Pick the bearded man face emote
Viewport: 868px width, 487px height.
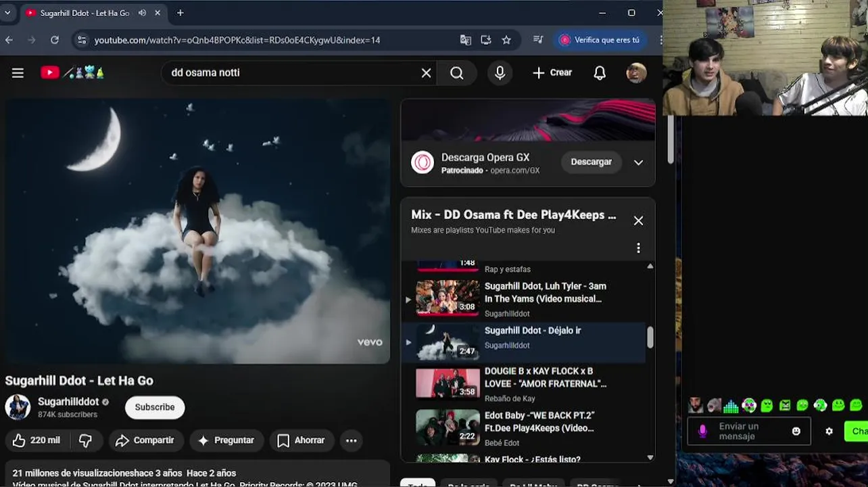click(695, 406)
